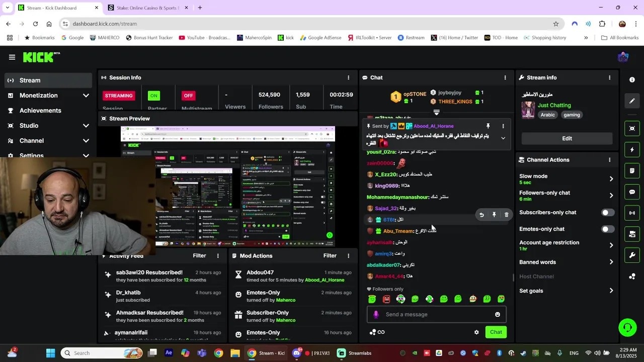Toggle the Multistream OFF button
The width and height of the screenshot is (644, 362).
188,96
